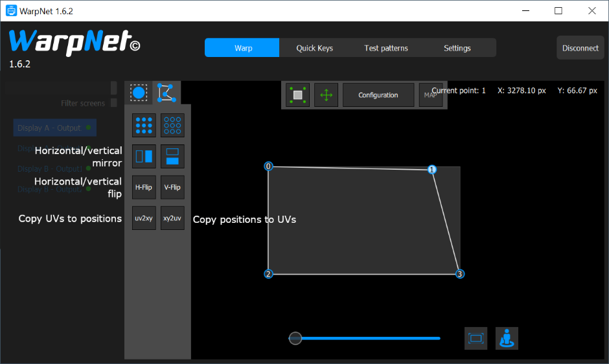Apply the horizontal mirror icon
609x364 pixels.
[x=144, y=156]
